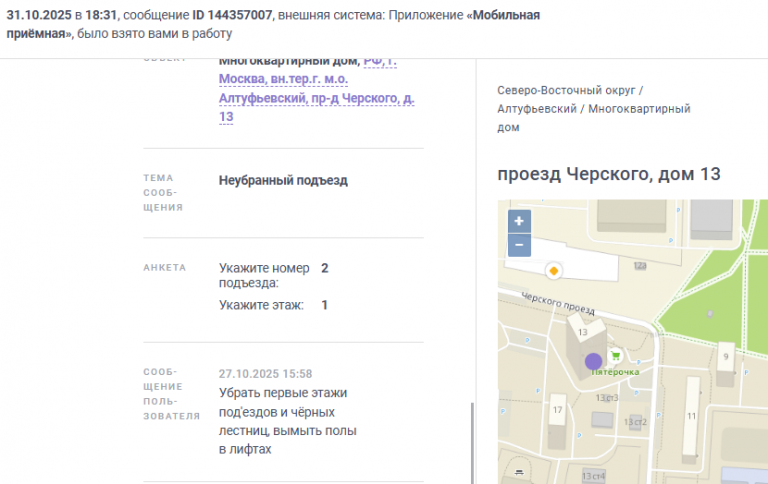
Task: Click building 12а label on map
Action: (640, 266)
